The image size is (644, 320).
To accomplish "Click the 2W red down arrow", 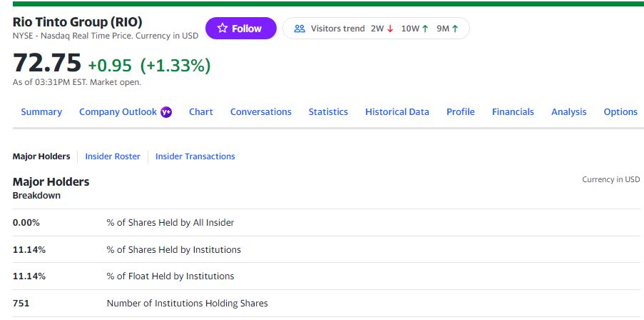I will (x=390, y=29).
